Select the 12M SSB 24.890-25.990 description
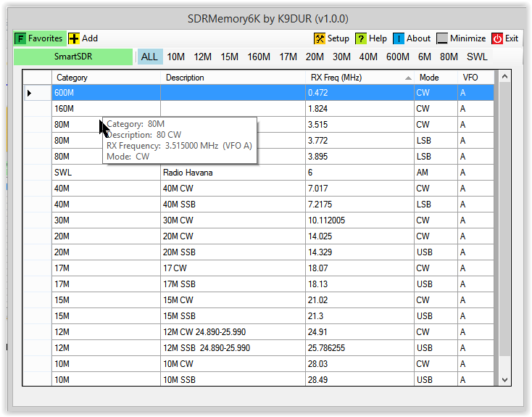 [x=233, y=348]
